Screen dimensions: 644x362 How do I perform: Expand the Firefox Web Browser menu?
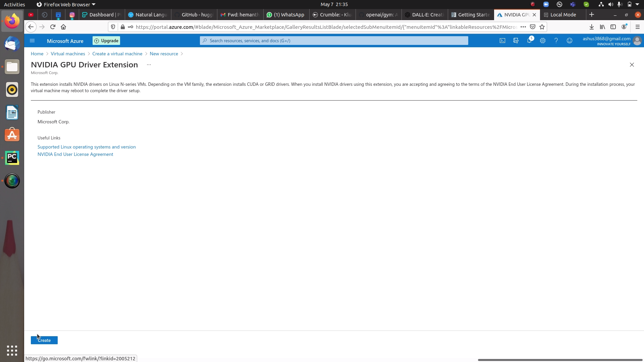click(x=66, y=4)
